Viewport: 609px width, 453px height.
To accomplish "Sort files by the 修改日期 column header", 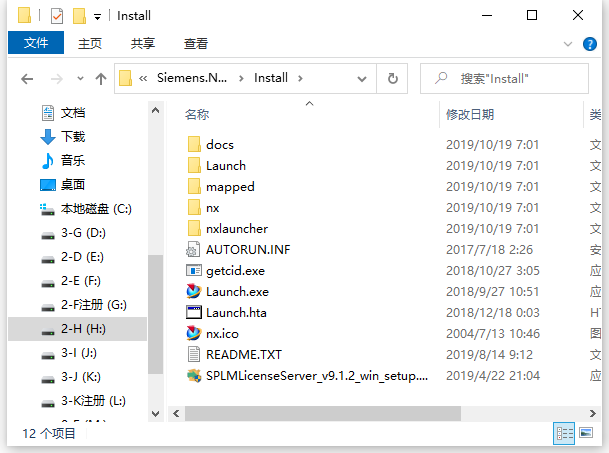I will pos(470,115).
